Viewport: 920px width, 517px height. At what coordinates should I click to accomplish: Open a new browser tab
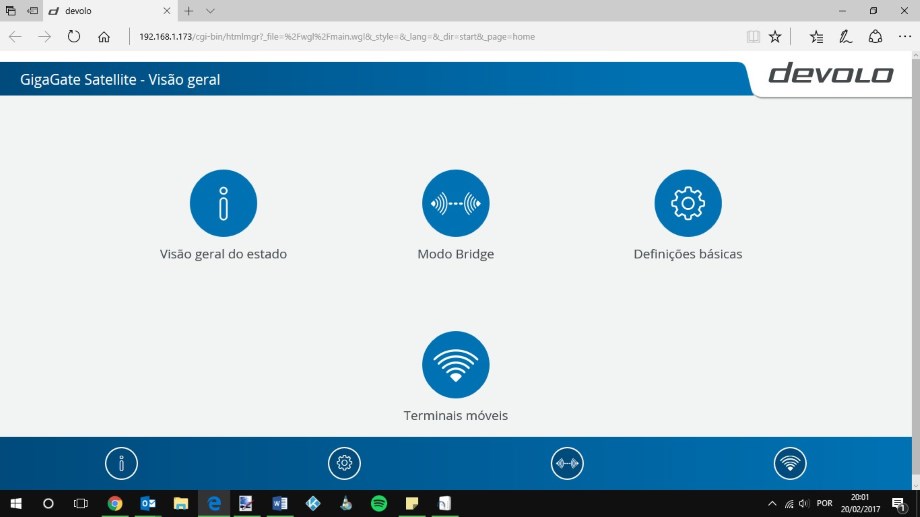click(188, 11)
